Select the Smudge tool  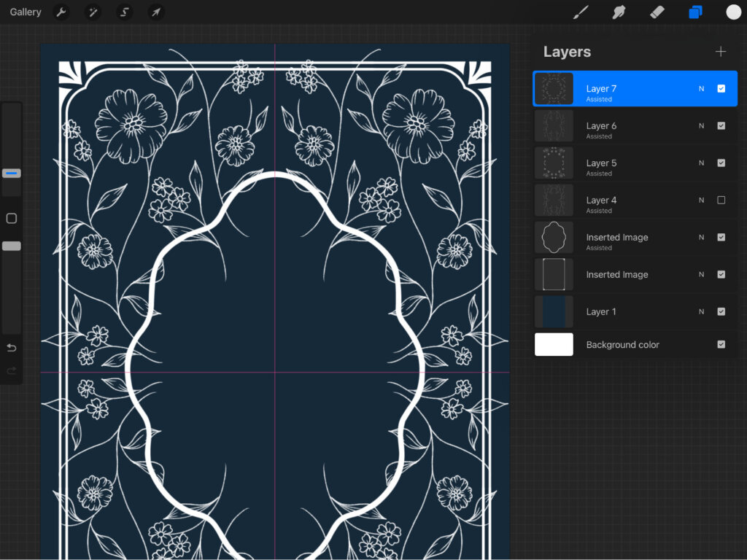point(619,12)
